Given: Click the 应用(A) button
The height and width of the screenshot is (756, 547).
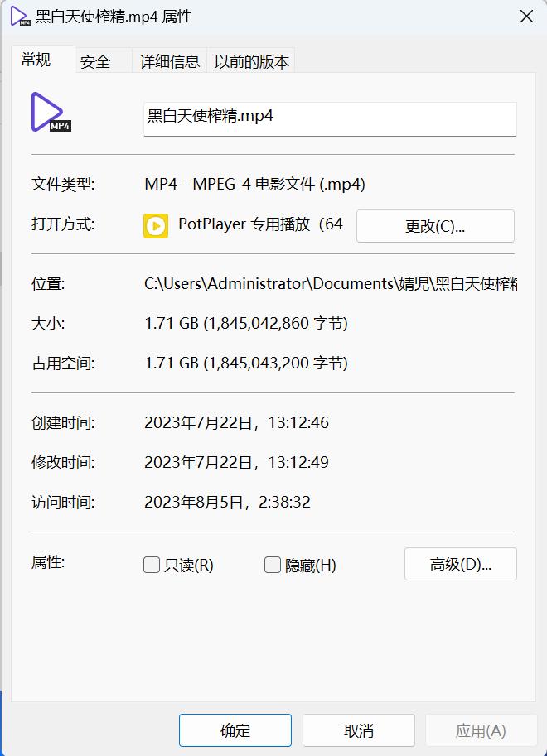Looking at the screenshot, I should click(481, 730).
